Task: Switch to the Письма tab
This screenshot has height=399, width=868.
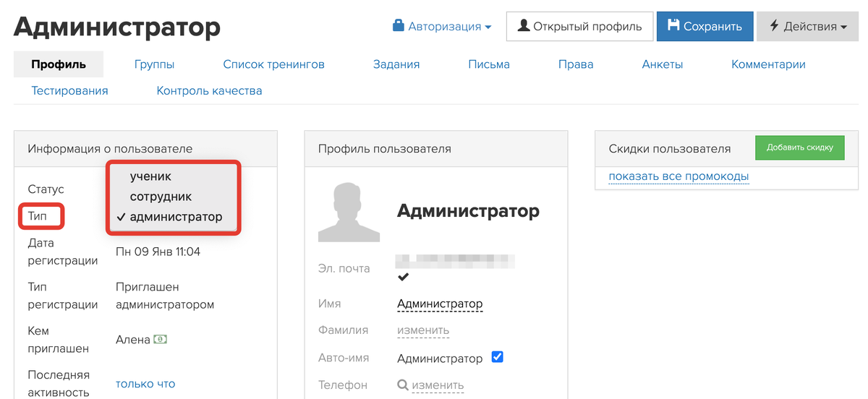Action: [489, 64]
